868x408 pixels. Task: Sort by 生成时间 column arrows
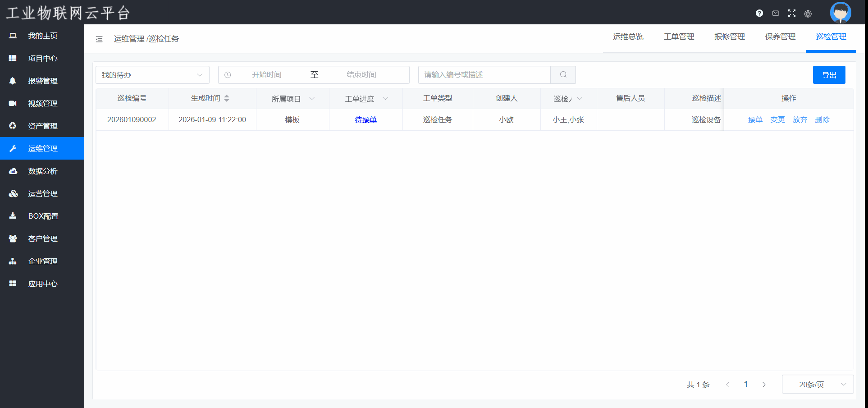[x=227, y=98]
